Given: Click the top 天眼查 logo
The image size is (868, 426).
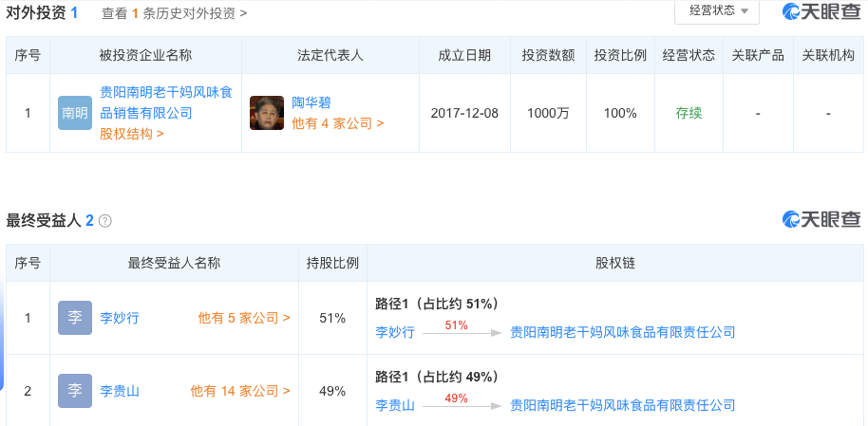Looking at the screenshot, I should click(821, 11).
